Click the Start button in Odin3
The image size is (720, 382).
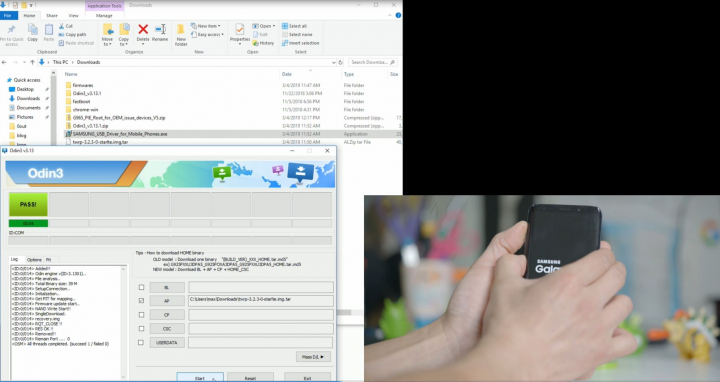200,377
